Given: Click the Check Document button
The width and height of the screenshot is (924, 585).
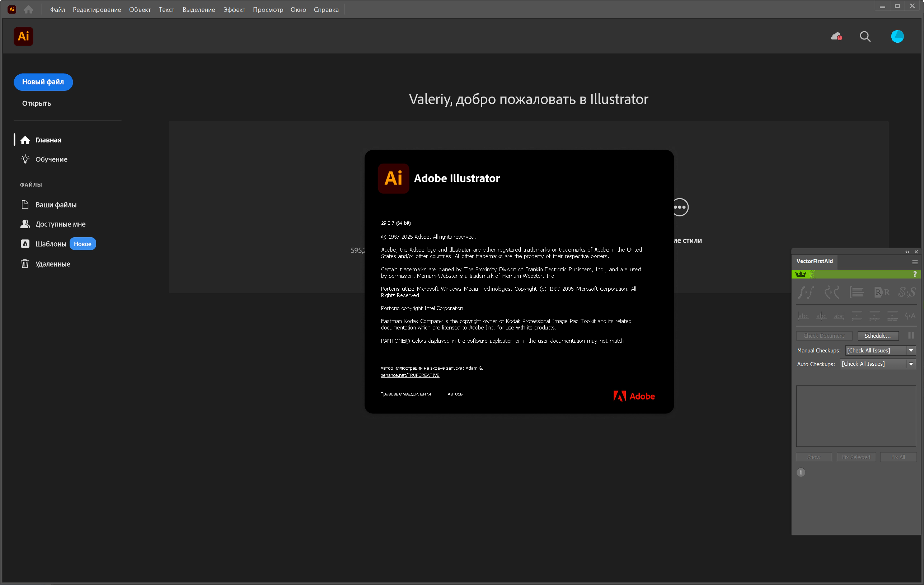Looking at the screenshot, I should (x=824, y=336).
